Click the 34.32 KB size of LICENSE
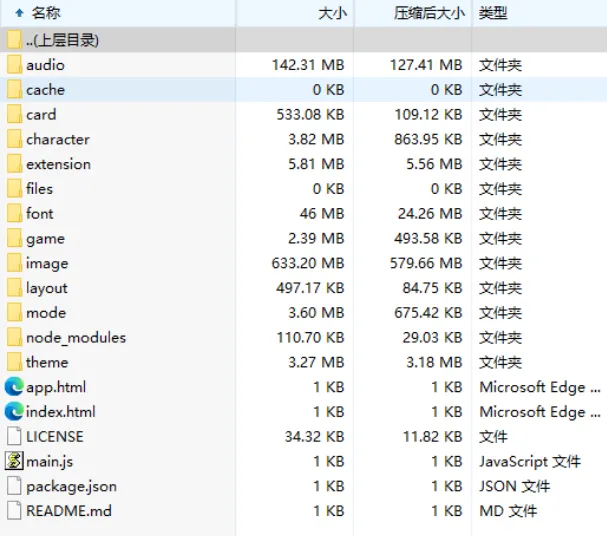Image resolution: width=607 pixels, height=536 pixels. [x=314, y=436]
